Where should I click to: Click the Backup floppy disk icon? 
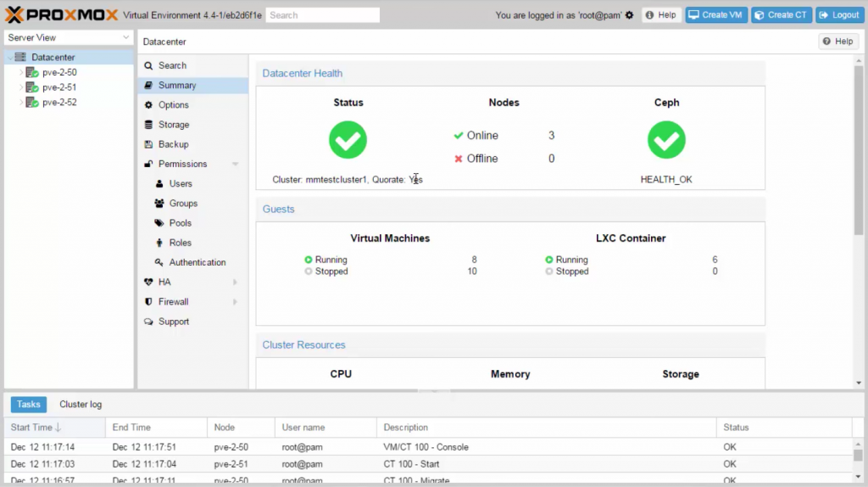(149, 144)
